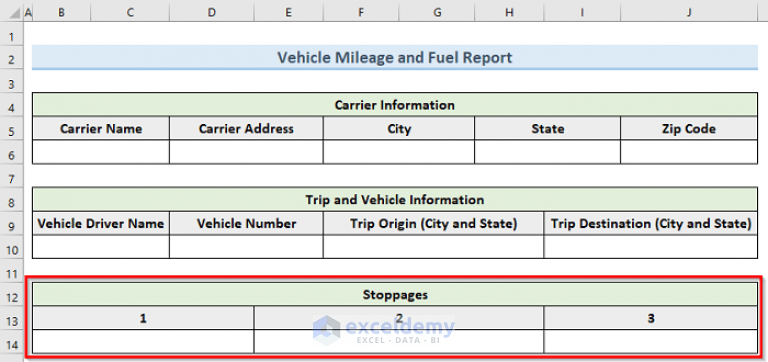Select row 5 header
Image resolution: width=768 pixels, height=362 pixels.
(x=12, y=128)
